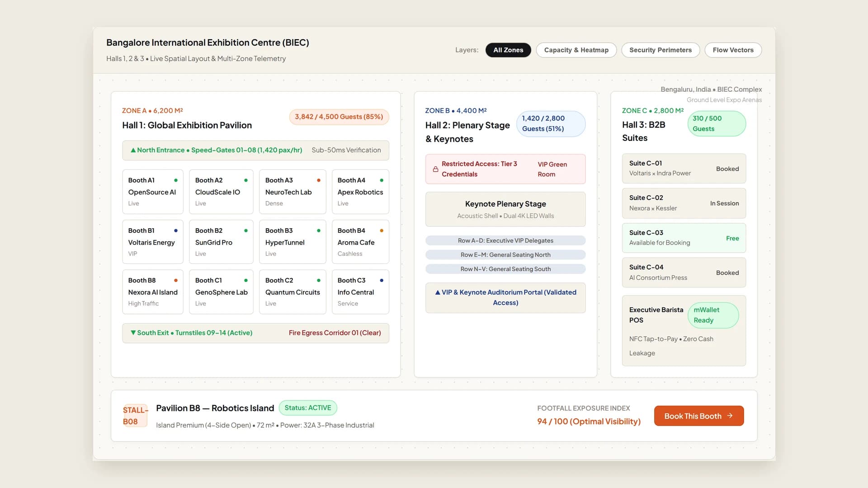The image size is (868, 488).
Task: Open Booth B8 Nexora AI Island card
Action: 153,292
